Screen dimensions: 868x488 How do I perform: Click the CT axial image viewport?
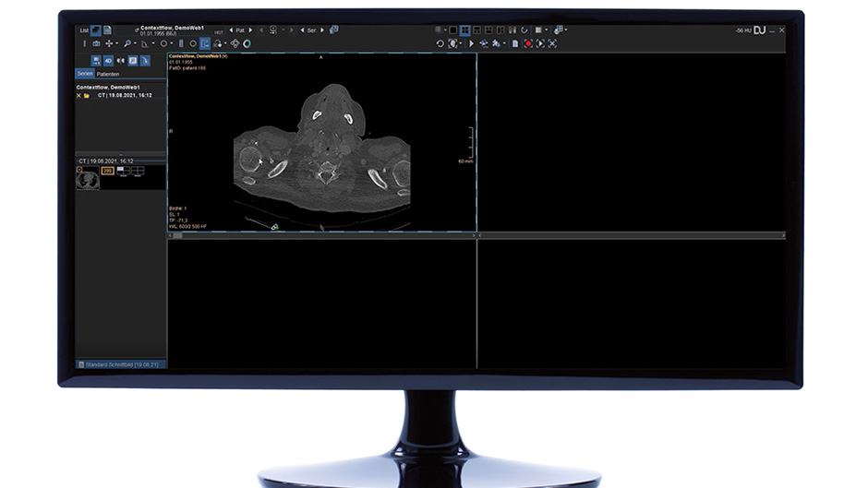(x=321, y=143)
